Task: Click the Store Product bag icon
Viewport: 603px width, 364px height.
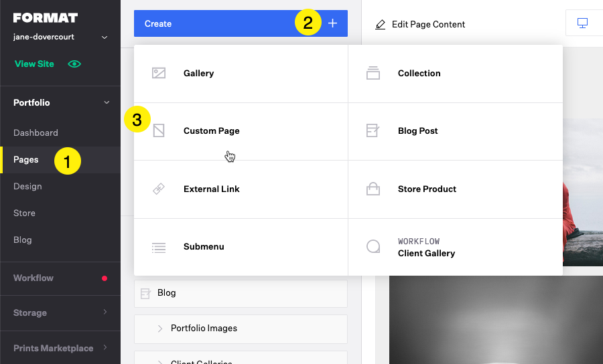Action: [x=373, y=189]
